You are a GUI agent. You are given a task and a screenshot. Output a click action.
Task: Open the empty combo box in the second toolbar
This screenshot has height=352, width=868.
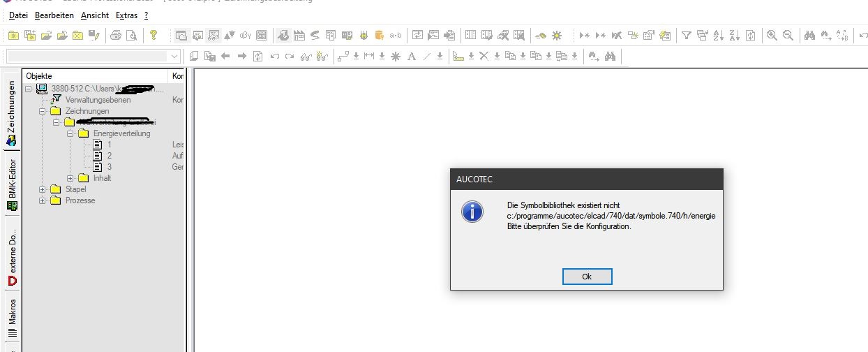(x=94, y=56)
